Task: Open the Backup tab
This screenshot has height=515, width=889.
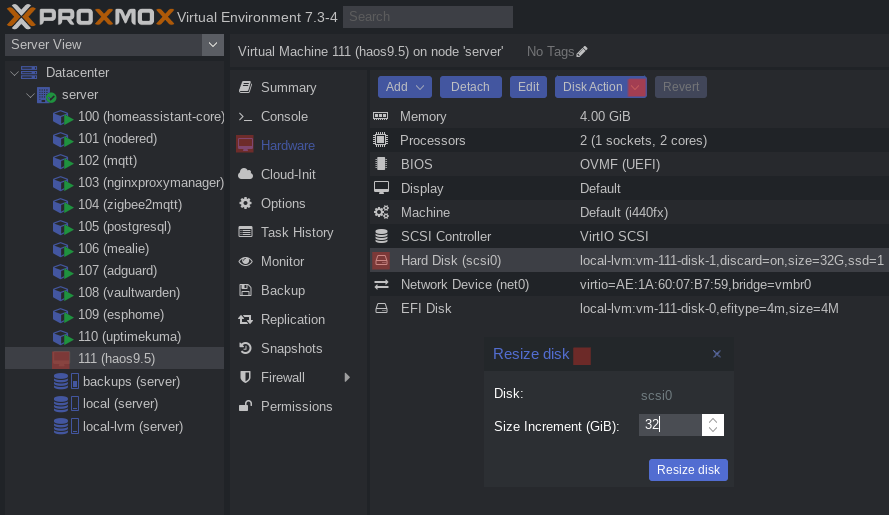Action: click(x=282, y=290)
